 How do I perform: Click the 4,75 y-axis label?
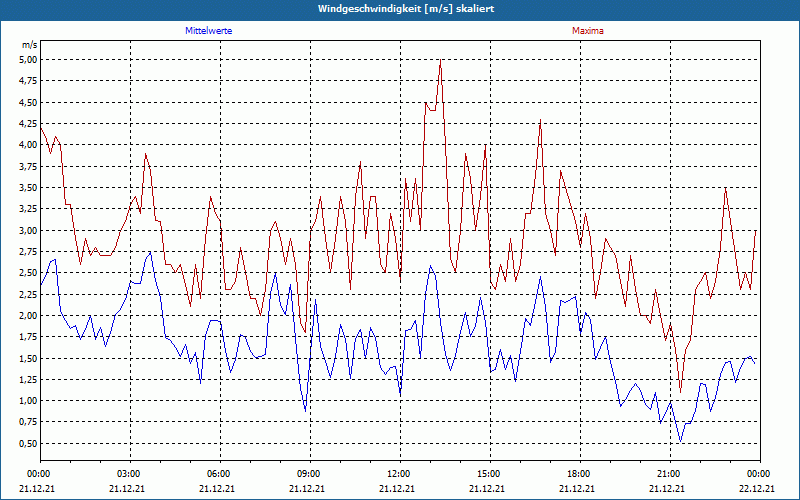click(x=29, y=81)
